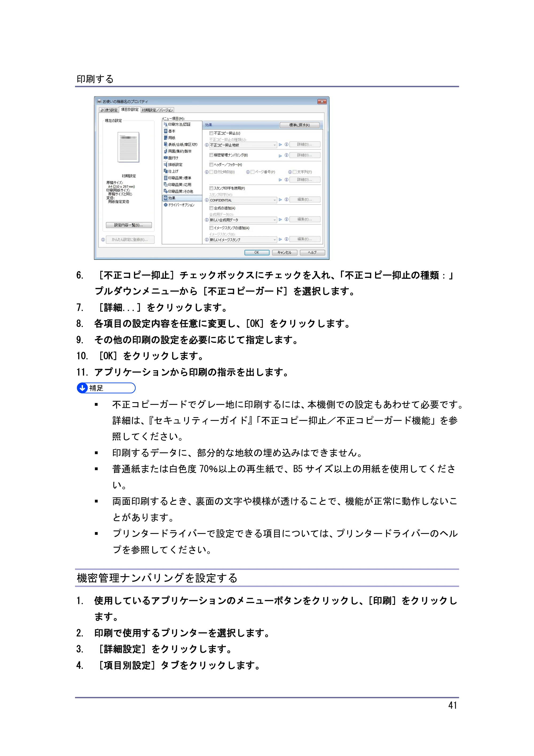Click info icon left of 不正コピー抑止地紋 dropdown
The width and height of the screenshot is (534, 756).
[207, 145]
